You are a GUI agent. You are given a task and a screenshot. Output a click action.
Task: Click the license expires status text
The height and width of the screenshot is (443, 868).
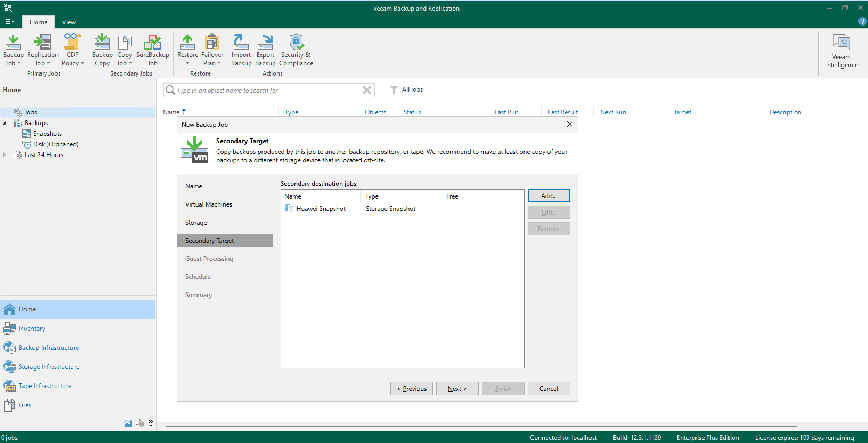(x=804, y=438)
